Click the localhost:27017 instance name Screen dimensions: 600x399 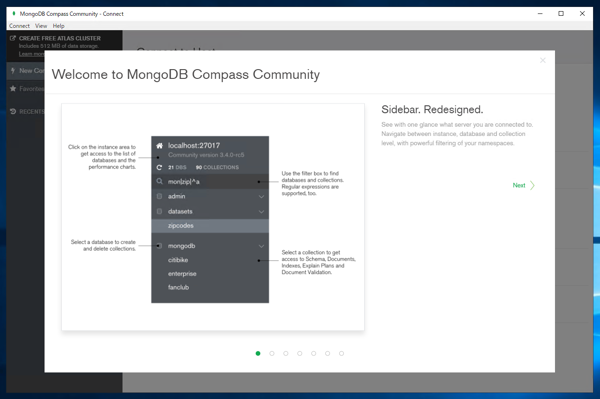point(194,145)
